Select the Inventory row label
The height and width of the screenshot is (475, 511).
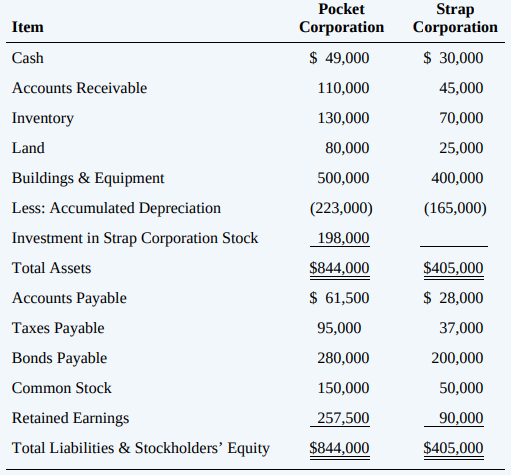(43, 118)
